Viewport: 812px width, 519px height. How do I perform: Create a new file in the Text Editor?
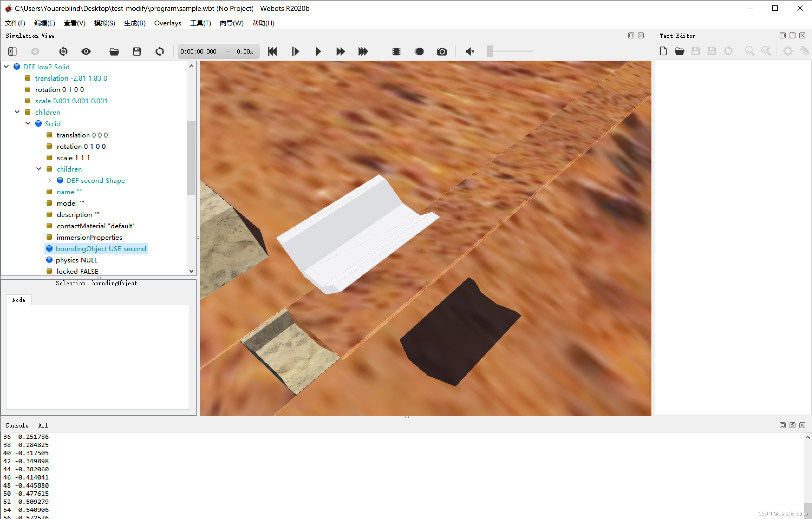tap(663, 51)
